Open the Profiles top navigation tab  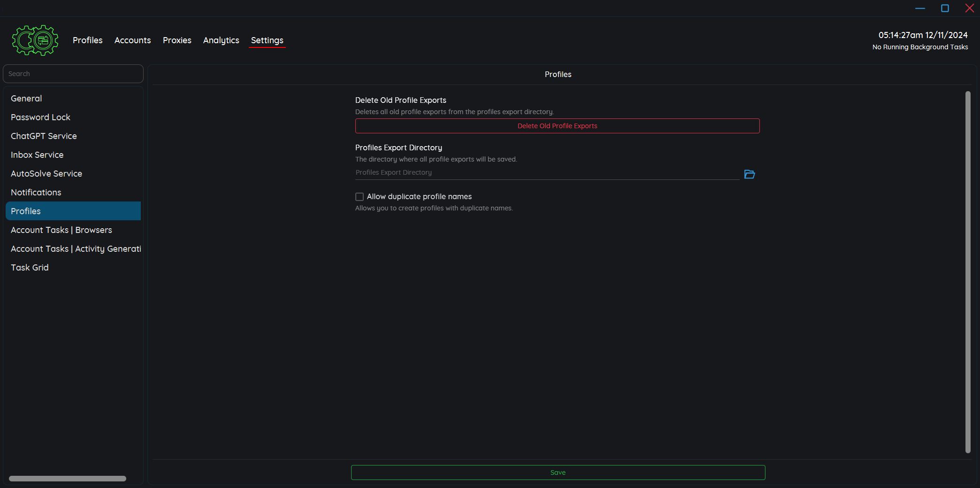coord(87,40)
